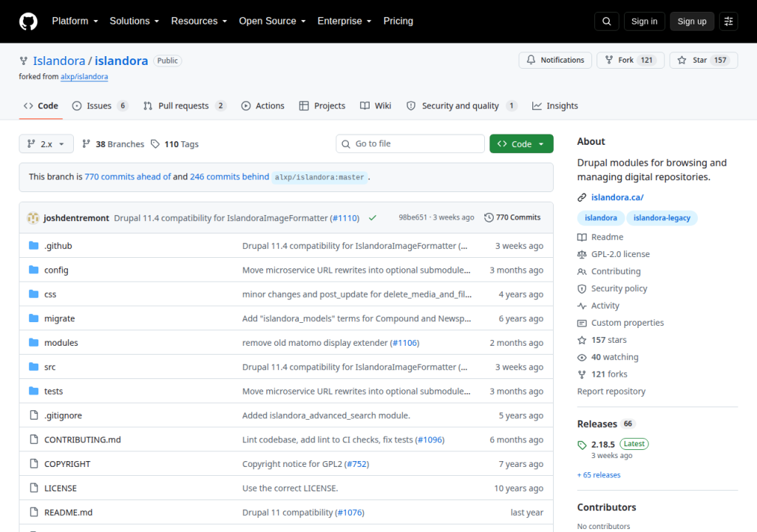Open the 38 Branches link
This screenshot has width=757, height=532.
click(x=113, y=144)
